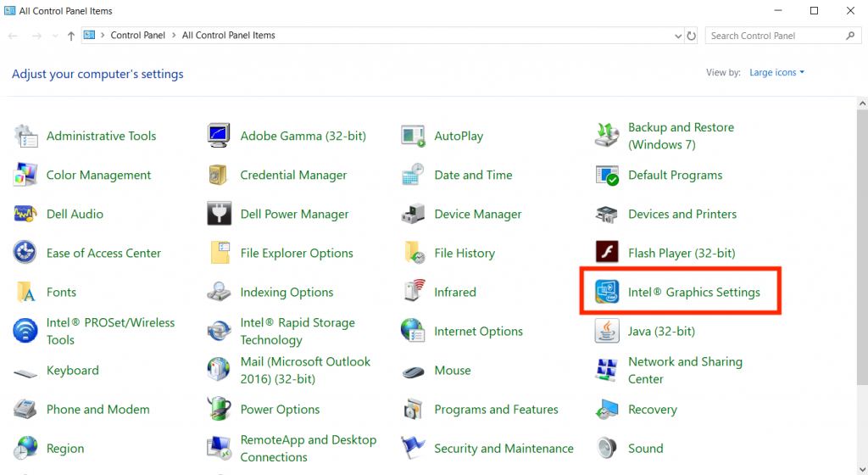
Task: Open the Intel PROSet/Wireless Tools icon
Action: pos(25,331)
